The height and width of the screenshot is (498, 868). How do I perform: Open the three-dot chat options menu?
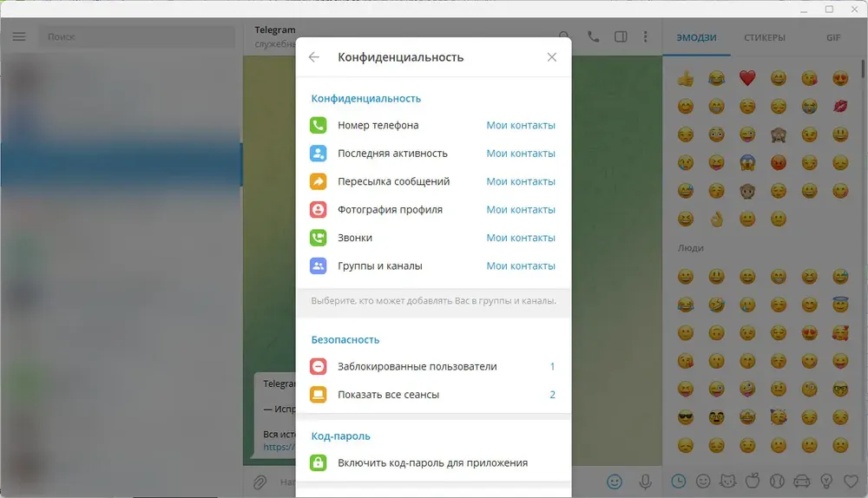tap(646, 36)
